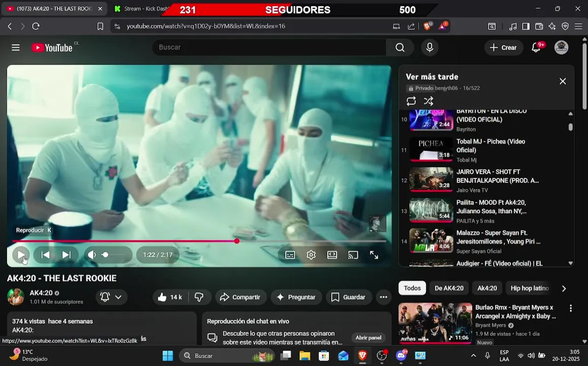Go back in browser history

point(10,26)
